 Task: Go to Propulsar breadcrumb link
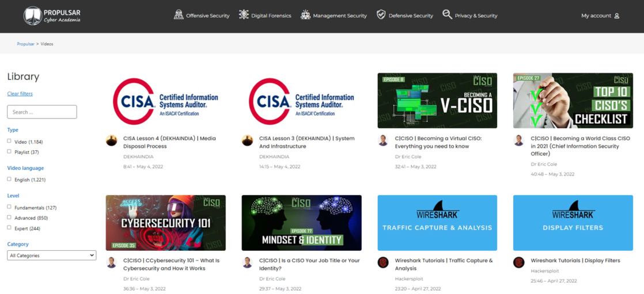pyautogui.click(x=25, y=44)
